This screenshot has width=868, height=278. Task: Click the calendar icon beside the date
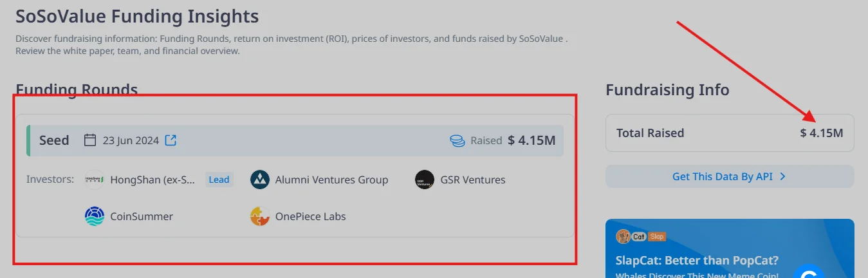[x=91, y=140]
